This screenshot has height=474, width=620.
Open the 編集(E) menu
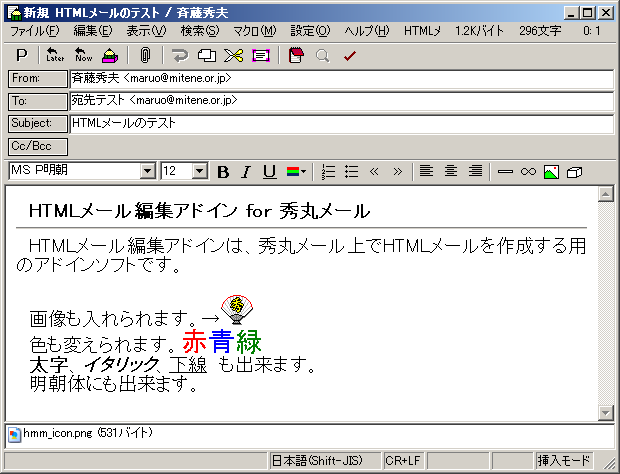click(93, 31)
